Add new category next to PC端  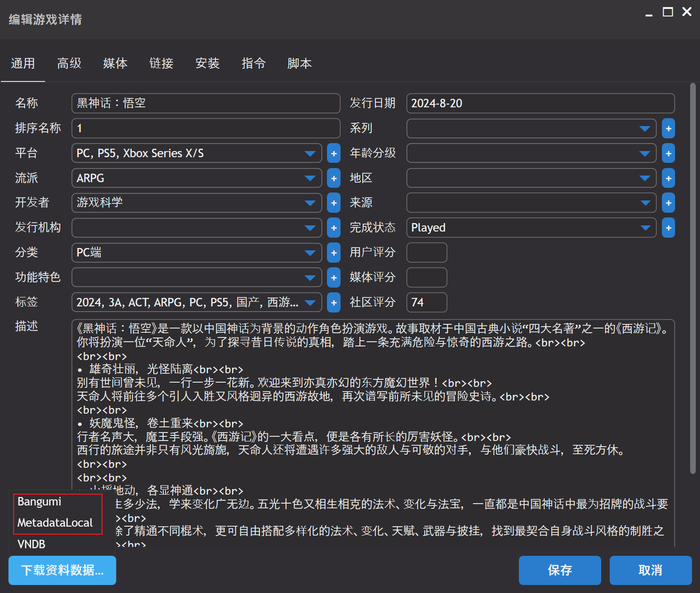[334, 253]
